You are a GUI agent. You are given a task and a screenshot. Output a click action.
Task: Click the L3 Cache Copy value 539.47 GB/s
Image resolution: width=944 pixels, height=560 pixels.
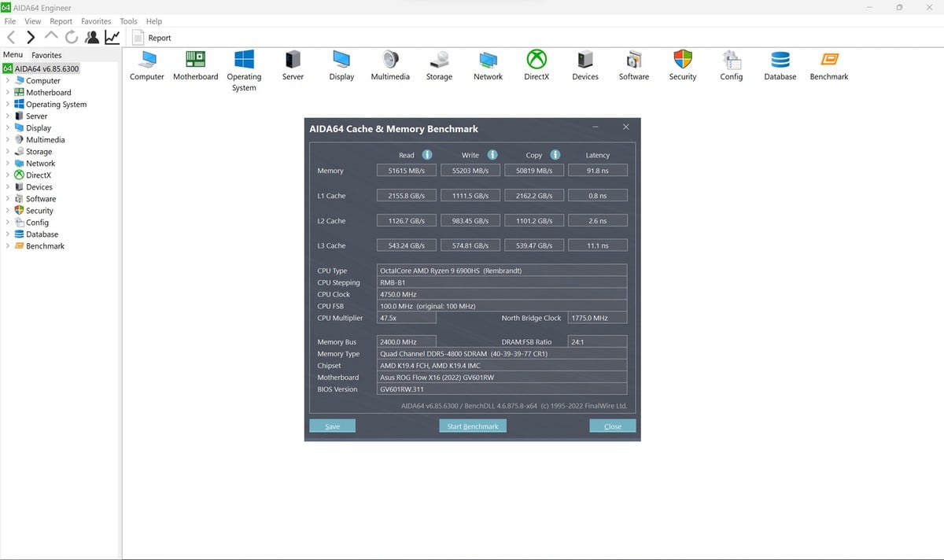click(534, 245)
